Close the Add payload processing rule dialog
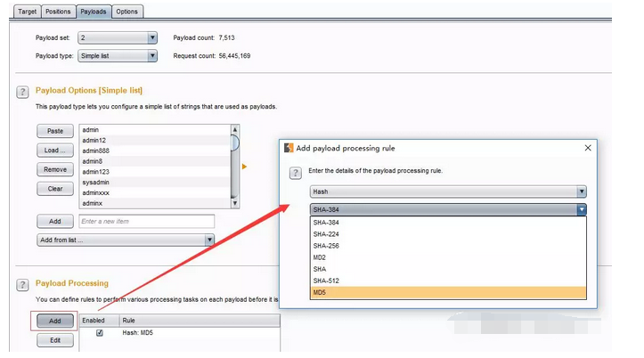This screenshot has width=644, height=358. [x=588, y=148]
